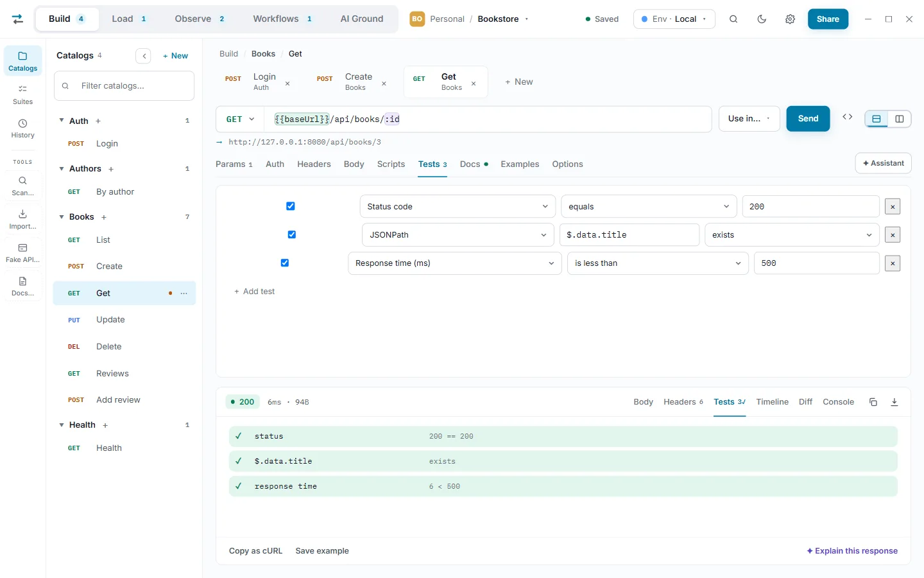Open the Env Local environment dropdown

coord(674,19)
